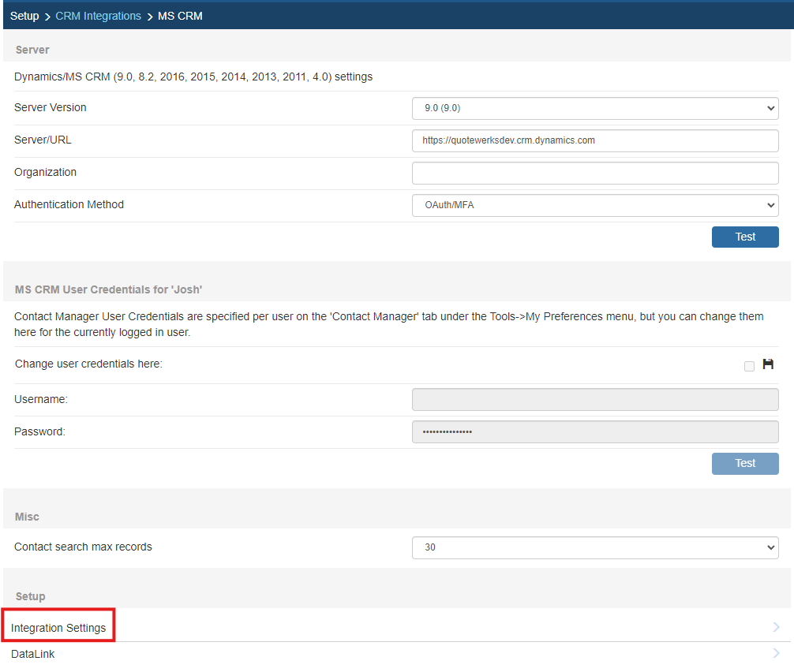Enable the Change user credentials checkbox

click(x=749, y=366)
